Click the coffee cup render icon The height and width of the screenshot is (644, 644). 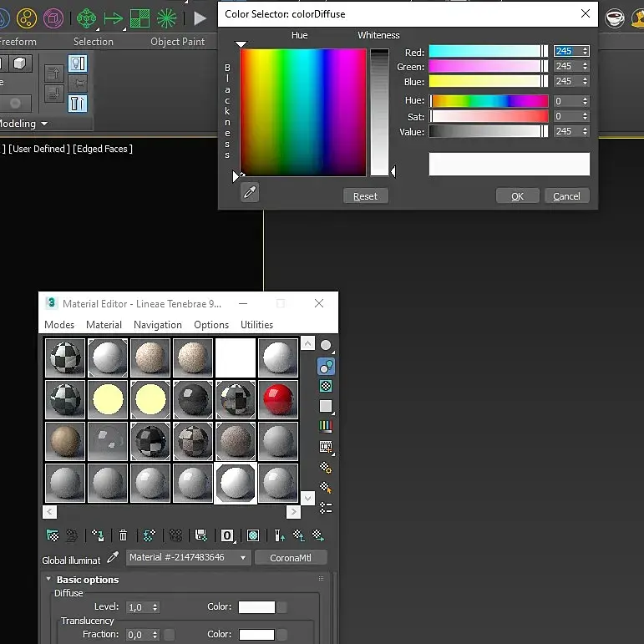pos(615,18)
